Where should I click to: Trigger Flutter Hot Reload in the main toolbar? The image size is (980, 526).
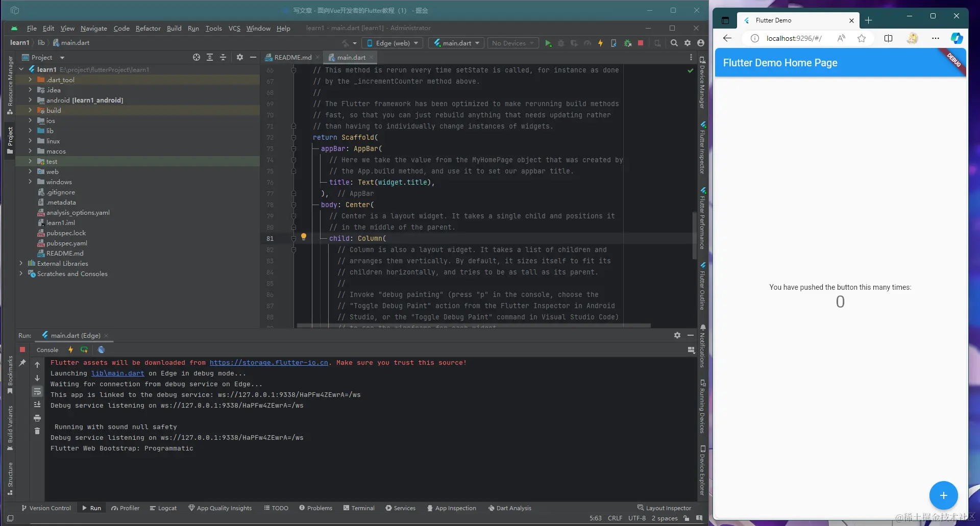click(600, 43)
